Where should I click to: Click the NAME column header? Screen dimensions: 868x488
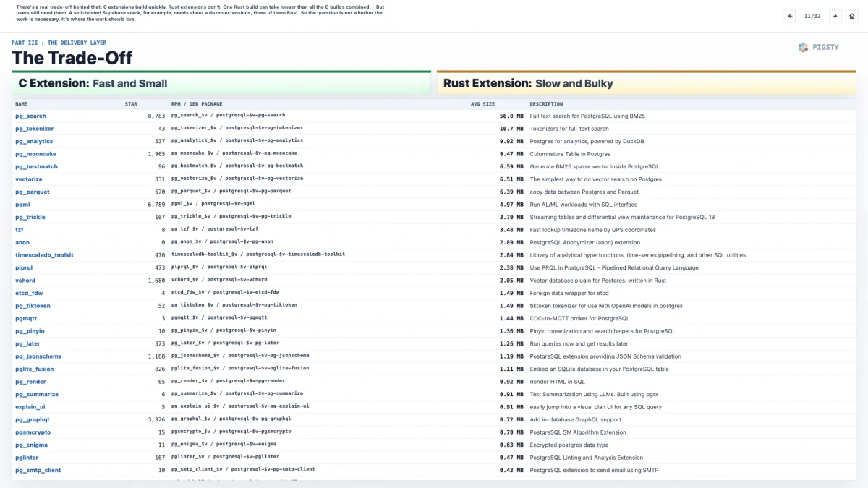(x=21, y=104)
